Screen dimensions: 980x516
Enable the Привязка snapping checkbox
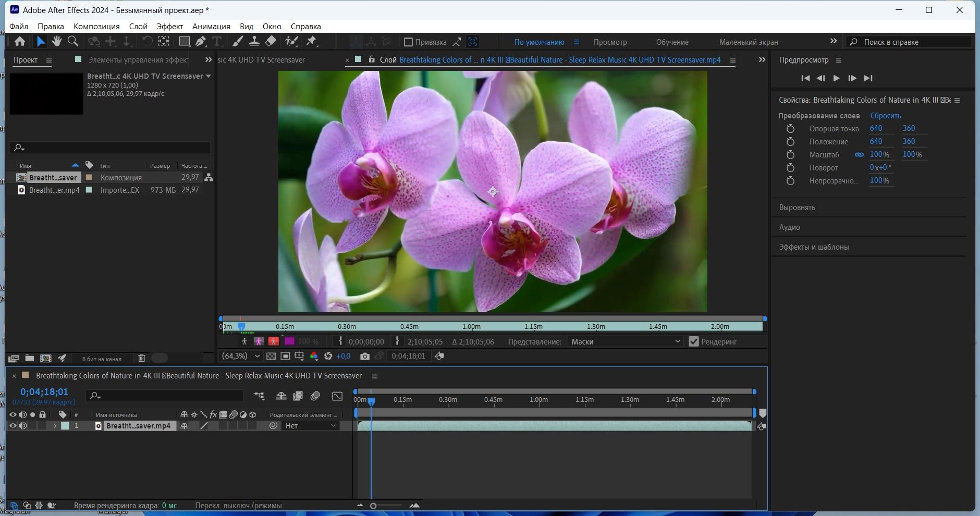(409, 42)
